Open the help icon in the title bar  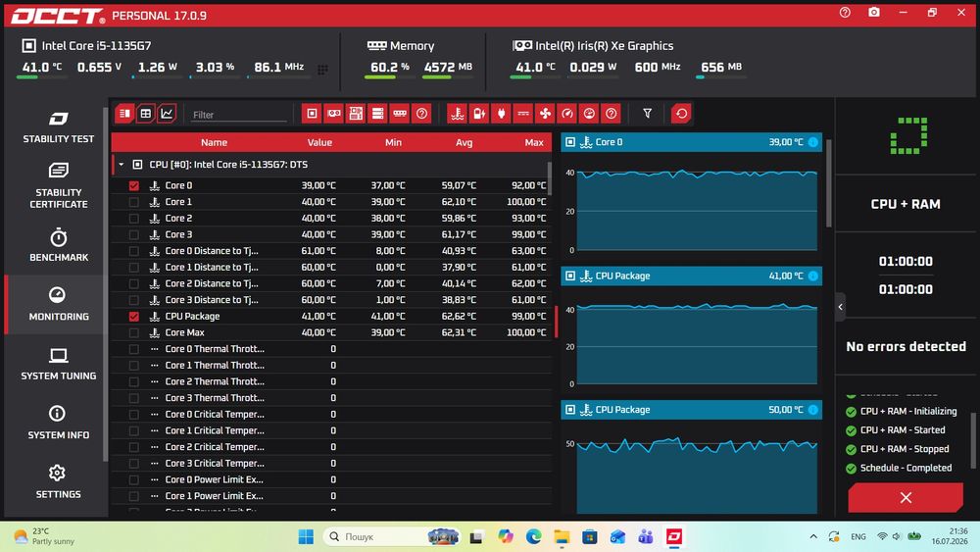(845, 13)
